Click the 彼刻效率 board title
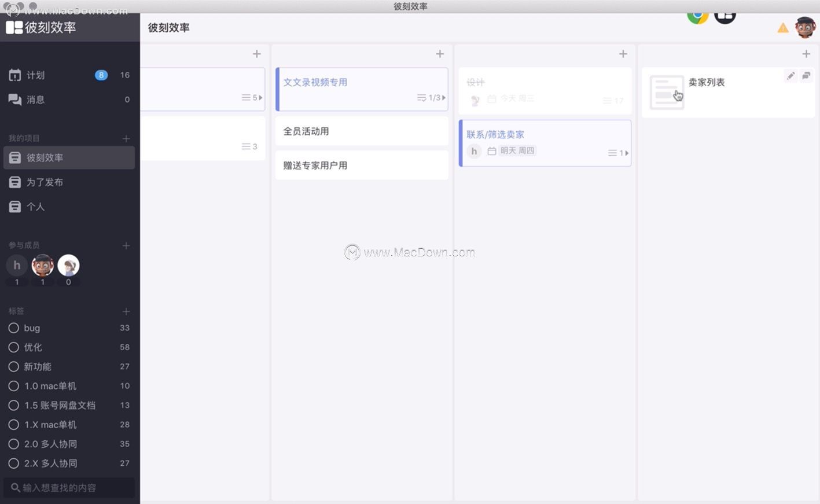The height and width of the screenshot is (504, 820). [x=169, y=28]
